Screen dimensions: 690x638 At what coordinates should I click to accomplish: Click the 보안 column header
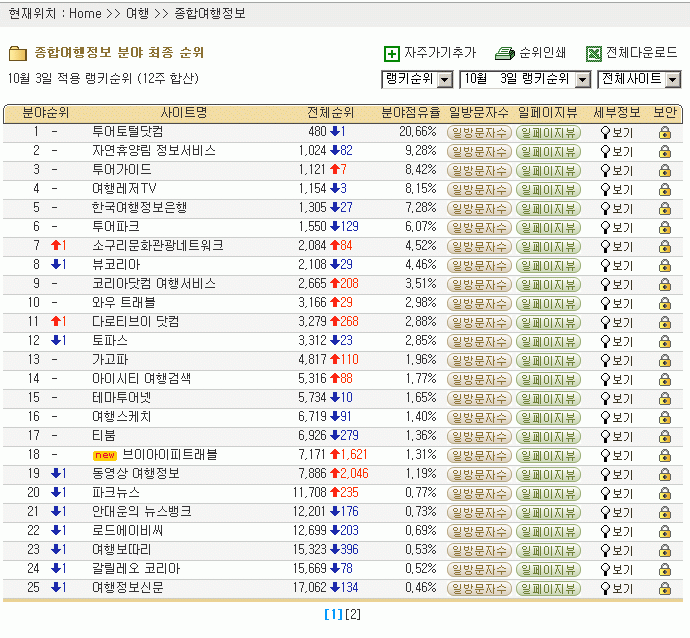[x=664, y=113]
